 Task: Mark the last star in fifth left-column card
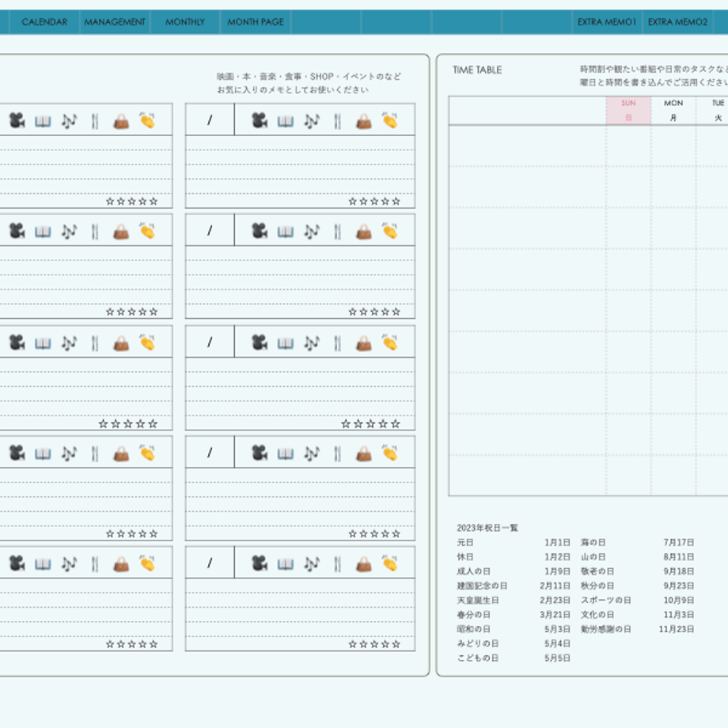click(154, 644)
